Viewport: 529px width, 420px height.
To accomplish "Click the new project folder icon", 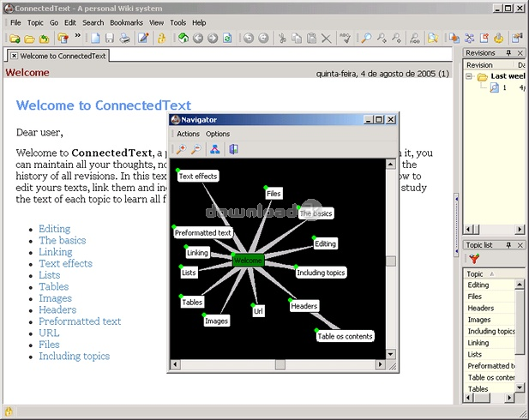I will 15,39.
